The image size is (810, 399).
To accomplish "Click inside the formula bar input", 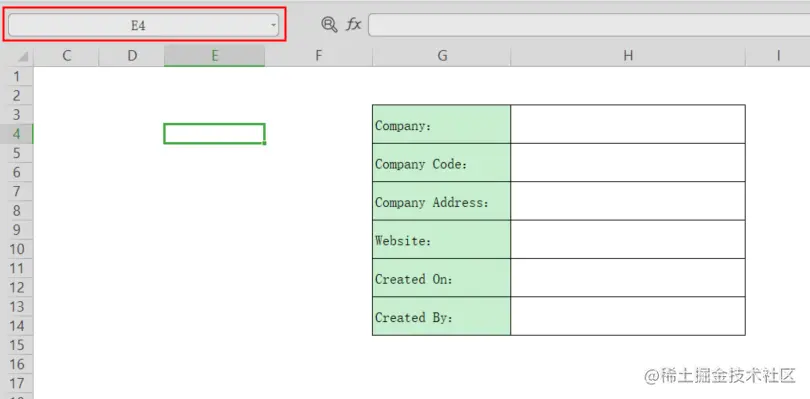I will [589, 25].
